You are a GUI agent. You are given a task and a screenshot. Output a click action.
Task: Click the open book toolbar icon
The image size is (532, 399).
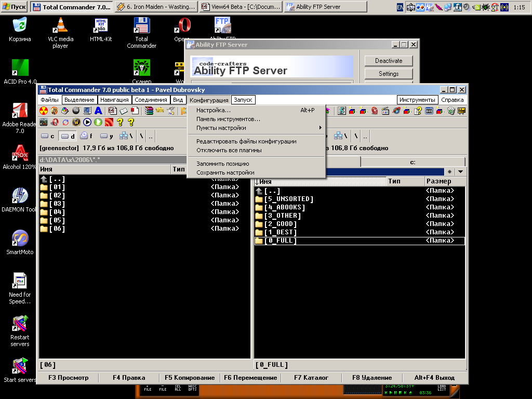pyautogui.click(x=124, y=111)
